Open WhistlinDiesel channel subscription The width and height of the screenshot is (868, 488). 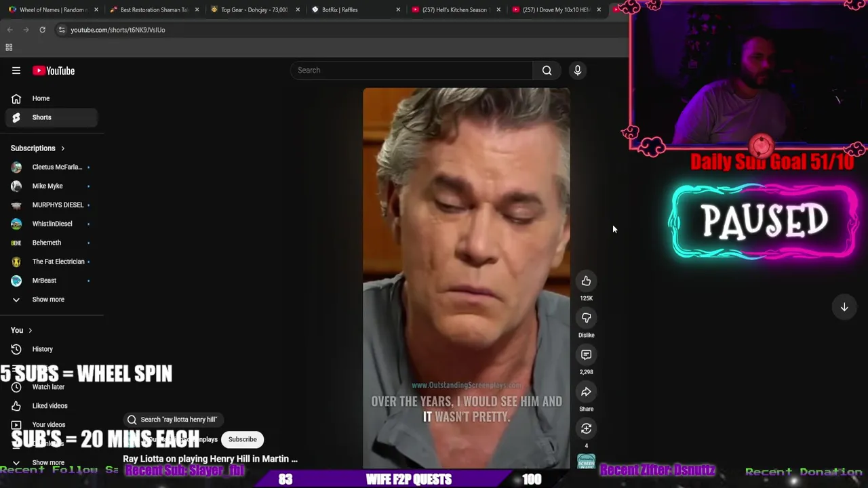click(x=52, y=224)
